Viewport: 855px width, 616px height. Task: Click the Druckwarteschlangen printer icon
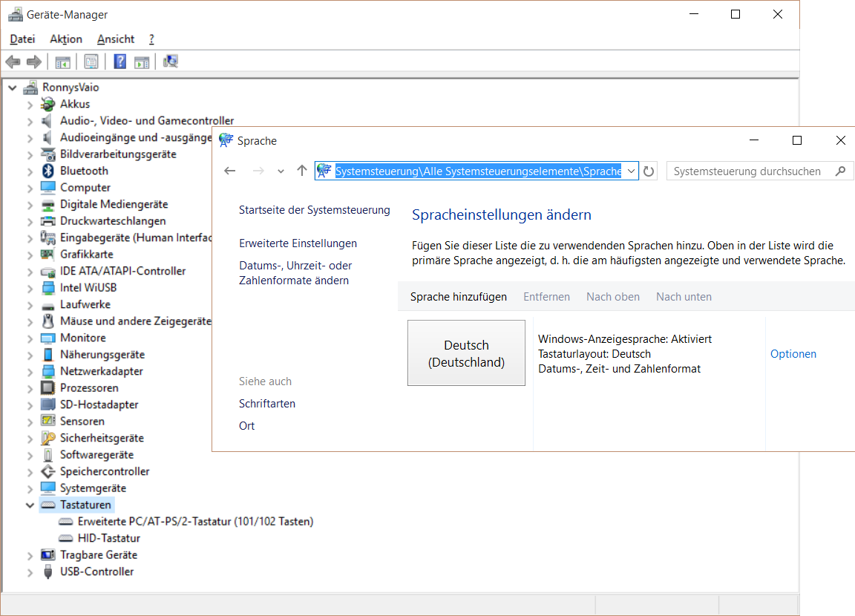coord(48,220)
